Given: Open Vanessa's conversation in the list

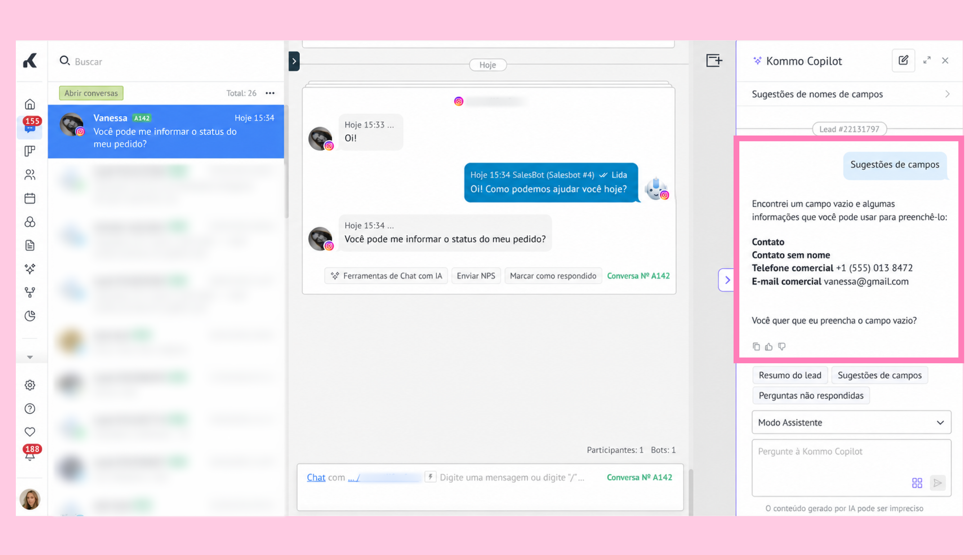Looking at the screenshot, I should (166, 131).
